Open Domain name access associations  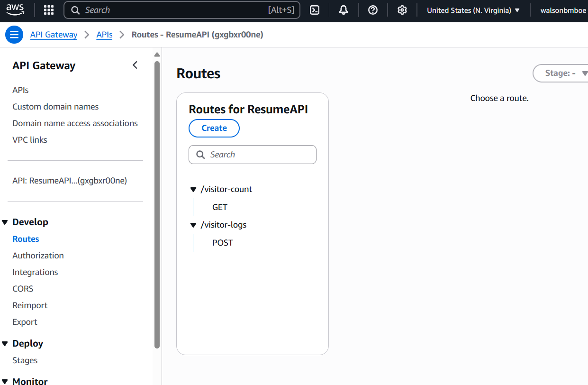pos(75,123)
